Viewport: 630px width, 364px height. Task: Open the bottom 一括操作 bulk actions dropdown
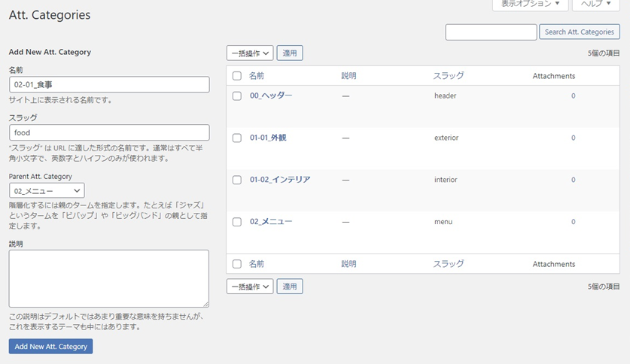click(250, 287)
